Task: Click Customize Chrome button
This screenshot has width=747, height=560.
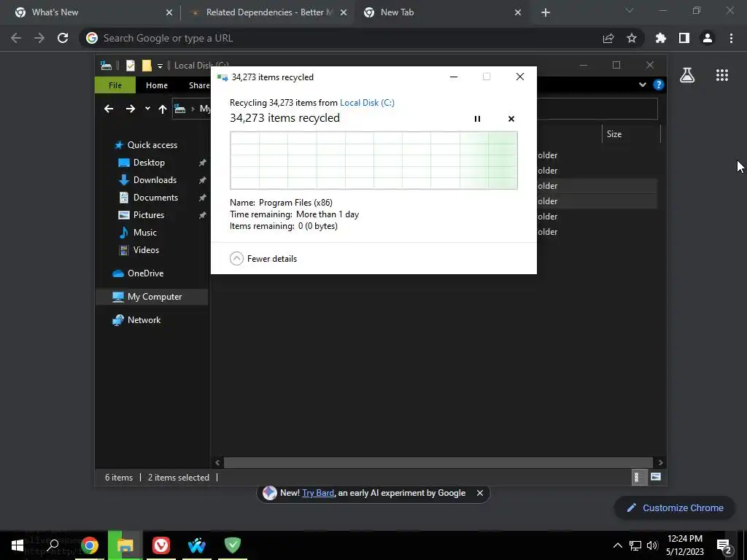Action: tap(676, 508)
